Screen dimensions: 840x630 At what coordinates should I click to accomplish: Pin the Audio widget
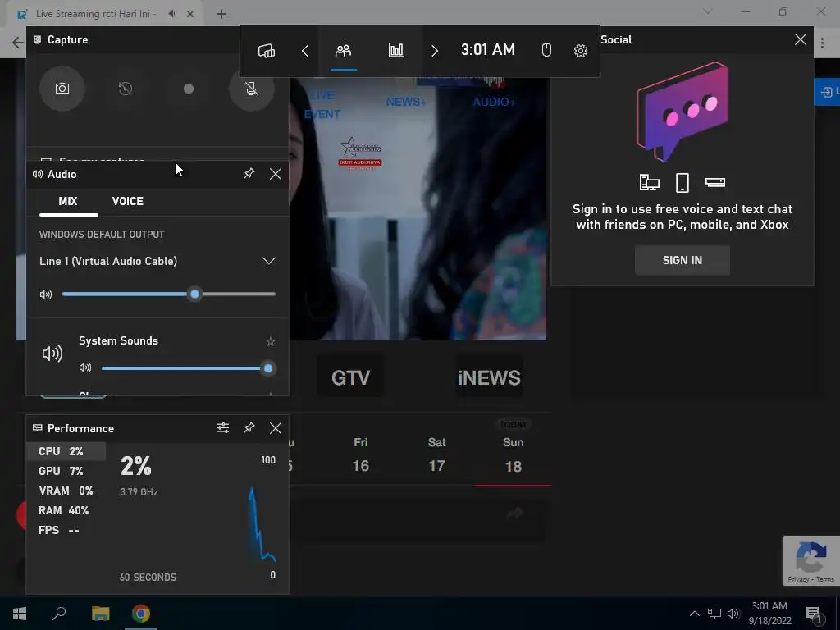point(249,174)
